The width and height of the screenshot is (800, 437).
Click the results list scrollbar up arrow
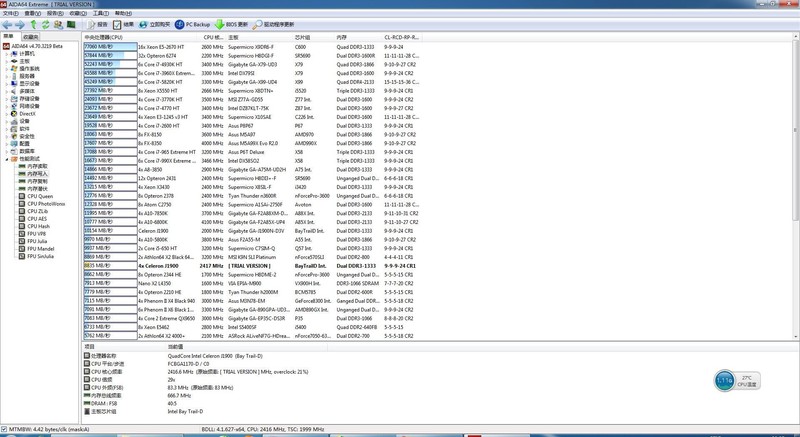(796, 37)
